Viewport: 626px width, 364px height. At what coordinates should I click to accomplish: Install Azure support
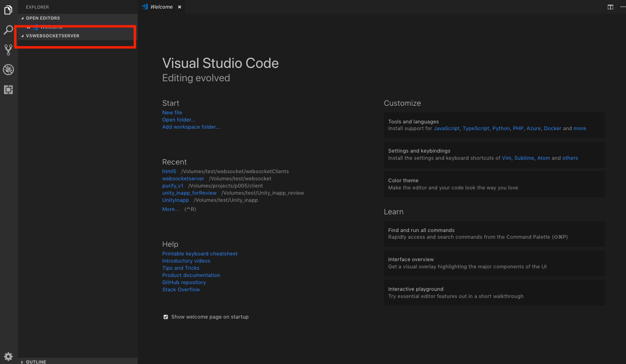coord(534,128)
